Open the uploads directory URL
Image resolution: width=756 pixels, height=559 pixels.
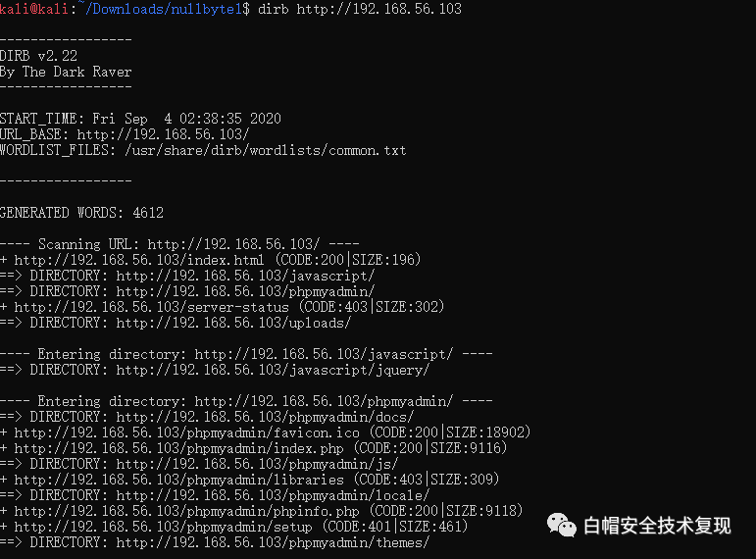click(233, 323)
